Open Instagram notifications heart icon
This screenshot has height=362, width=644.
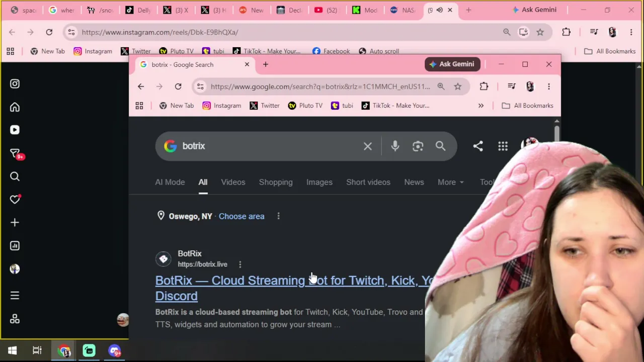(15, 200)
